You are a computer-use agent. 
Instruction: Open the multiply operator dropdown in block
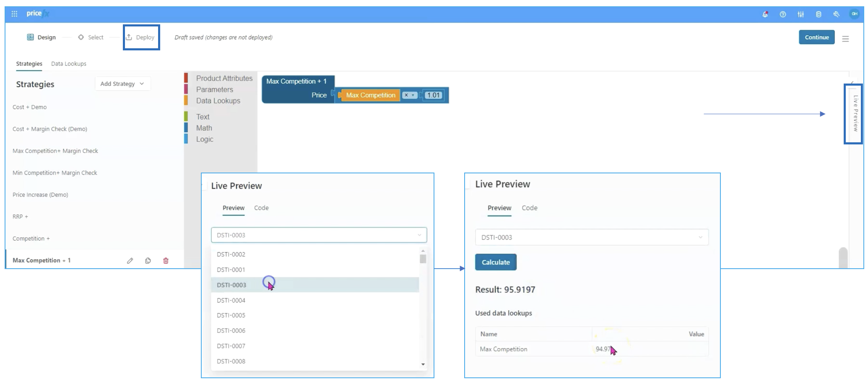[409, 95]
